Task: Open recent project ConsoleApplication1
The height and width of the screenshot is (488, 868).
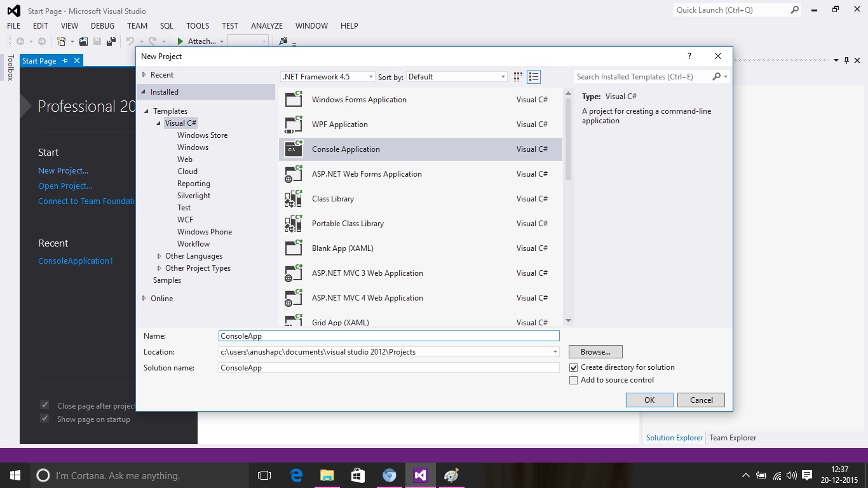Action: (x=76, y=261)
